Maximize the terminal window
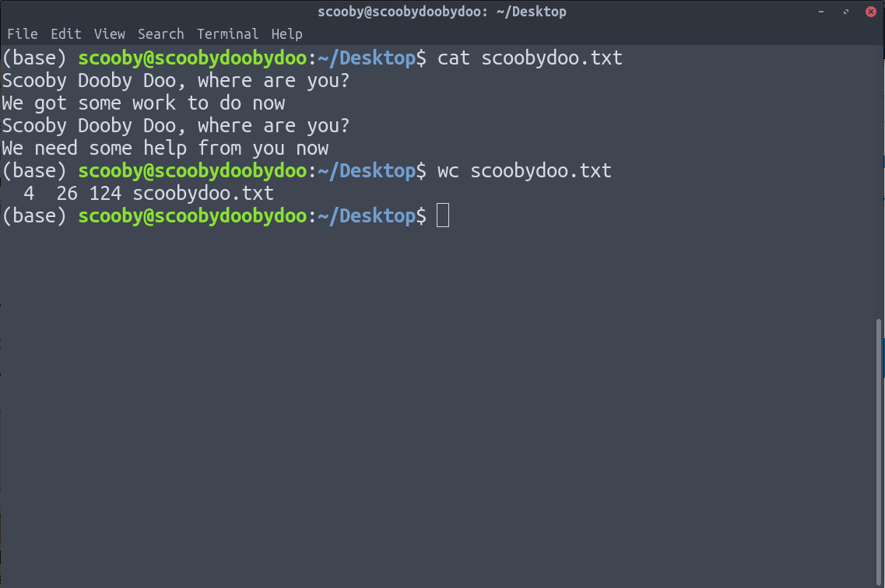The image size is (885, 588). tap(846, 12)
